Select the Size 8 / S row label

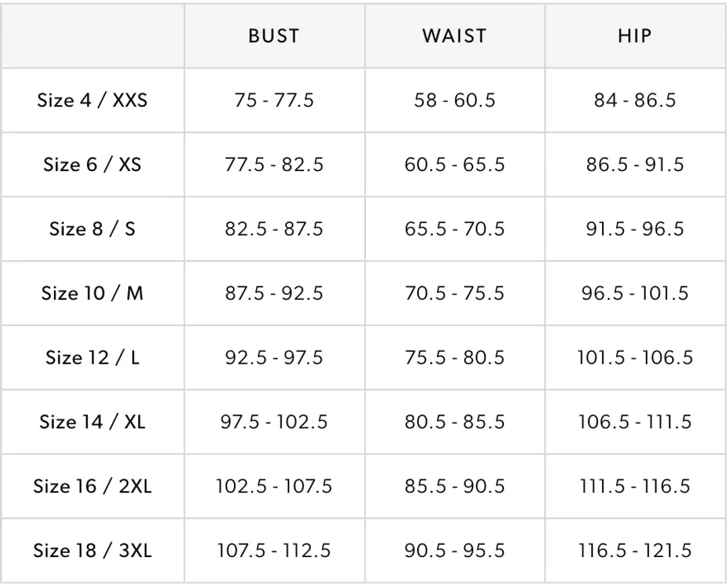[x=92, y=229]
